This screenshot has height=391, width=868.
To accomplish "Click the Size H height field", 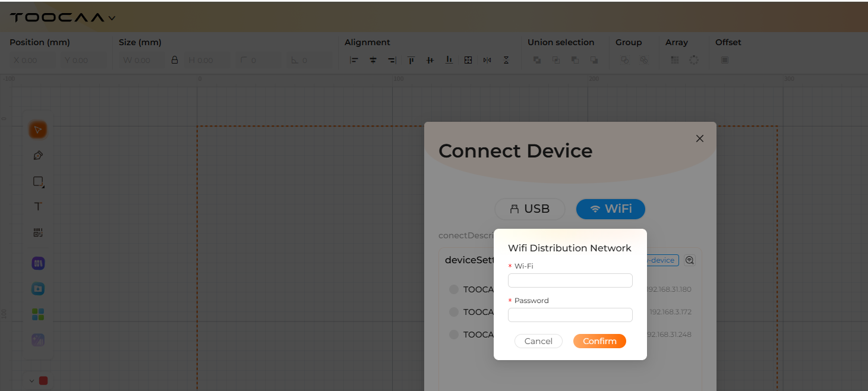I will pos(207,60).
